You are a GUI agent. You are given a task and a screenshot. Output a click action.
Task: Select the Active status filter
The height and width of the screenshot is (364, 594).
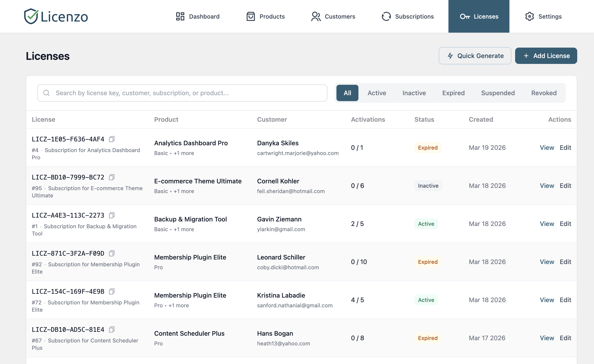[377, 93]
